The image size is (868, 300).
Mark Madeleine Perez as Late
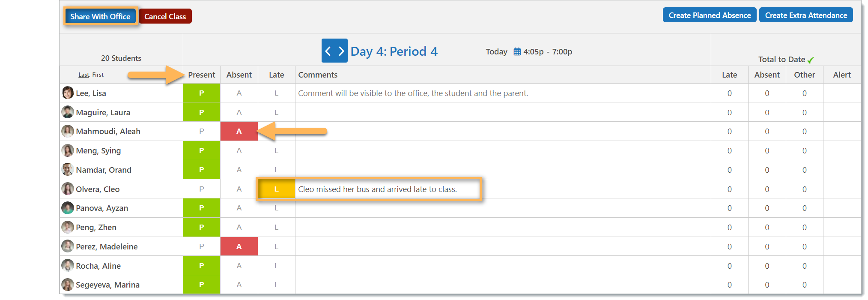pyautogui.click(x=277, y=246)
